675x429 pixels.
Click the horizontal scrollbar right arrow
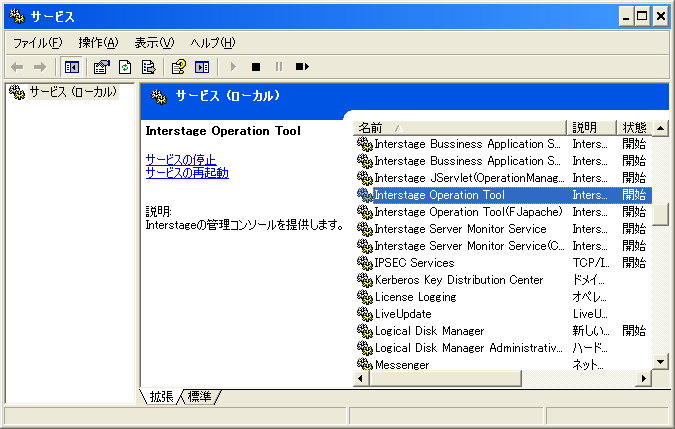(644, 378)
